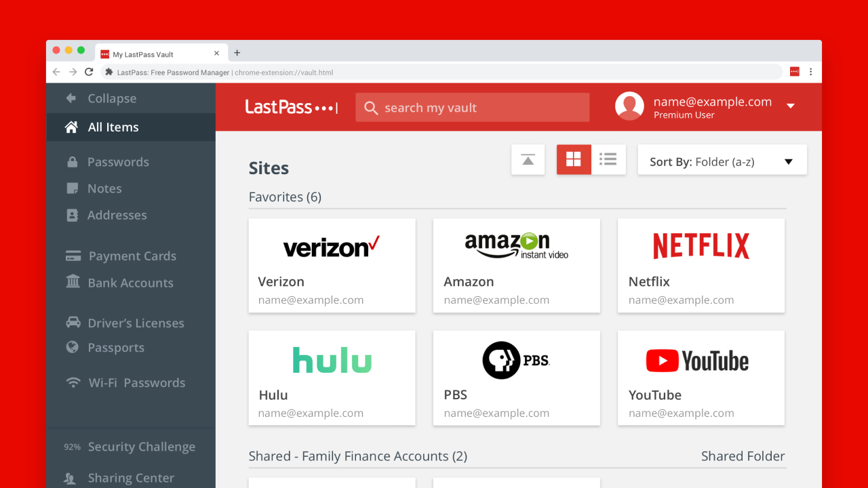Open the PBS site card
The width and height of the screenshot is (868, 488).
coord(517,378)
